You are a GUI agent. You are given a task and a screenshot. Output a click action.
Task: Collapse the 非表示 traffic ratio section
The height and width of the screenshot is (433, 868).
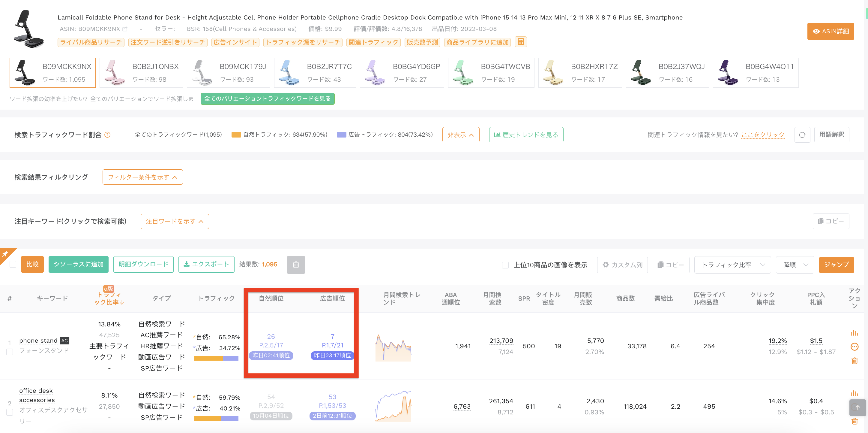point(461,135)
